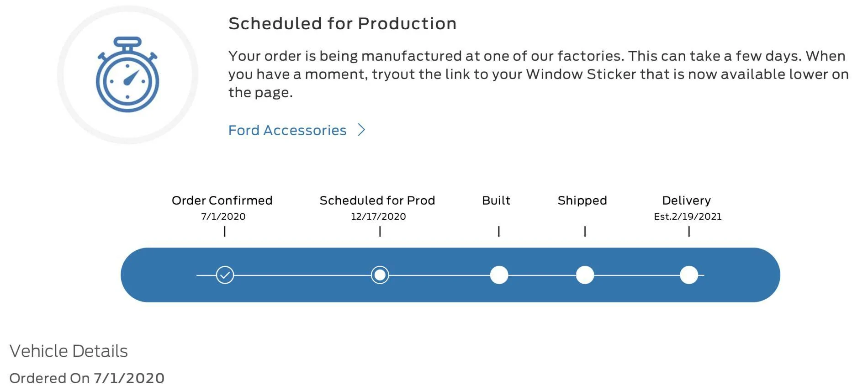This screenshot has width=868, height=386.
Task: Click the blue stopwatch icon
Action: pyautogui.click(x=127, y=74)
